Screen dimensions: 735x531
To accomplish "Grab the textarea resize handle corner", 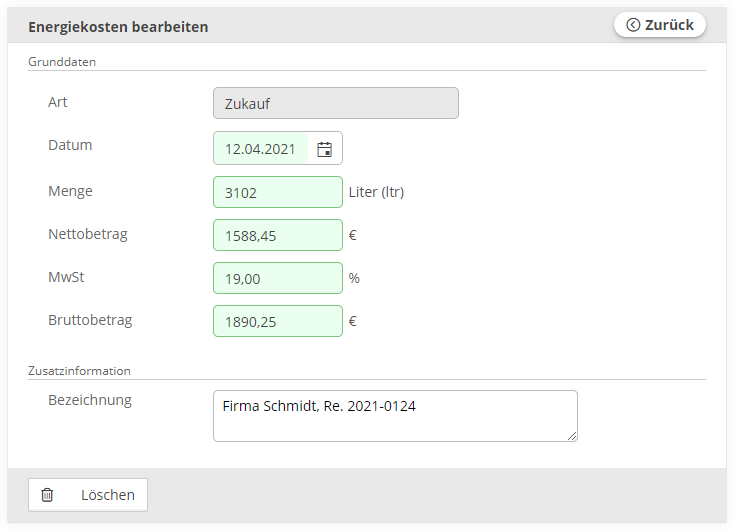I will [572, 436].
